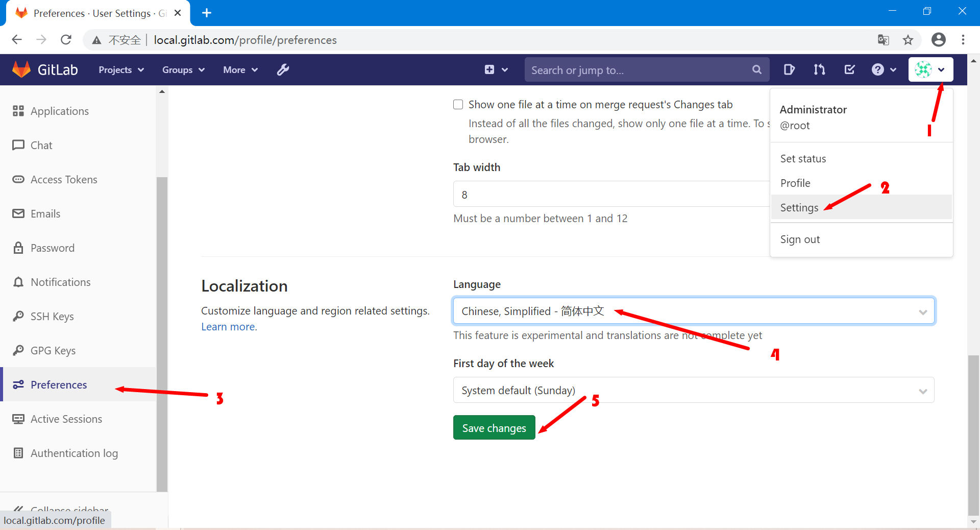Open Notifications settings in sidebar
Image resolution: width=980 pixels, height=530 pixels.
[61, 282]
